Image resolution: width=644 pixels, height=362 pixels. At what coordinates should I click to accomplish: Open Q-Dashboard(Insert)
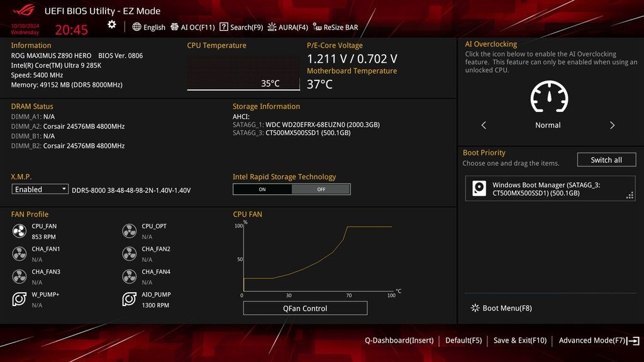pos(399,340)
